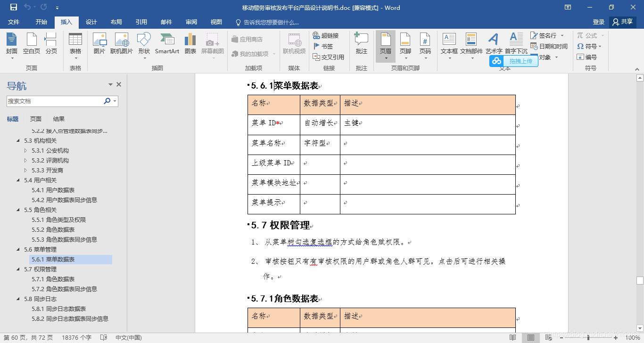Switch to the Layout (布局) tab
This screenshot has width=644, height=343.
pyautogui.click(x=116, y=22)
